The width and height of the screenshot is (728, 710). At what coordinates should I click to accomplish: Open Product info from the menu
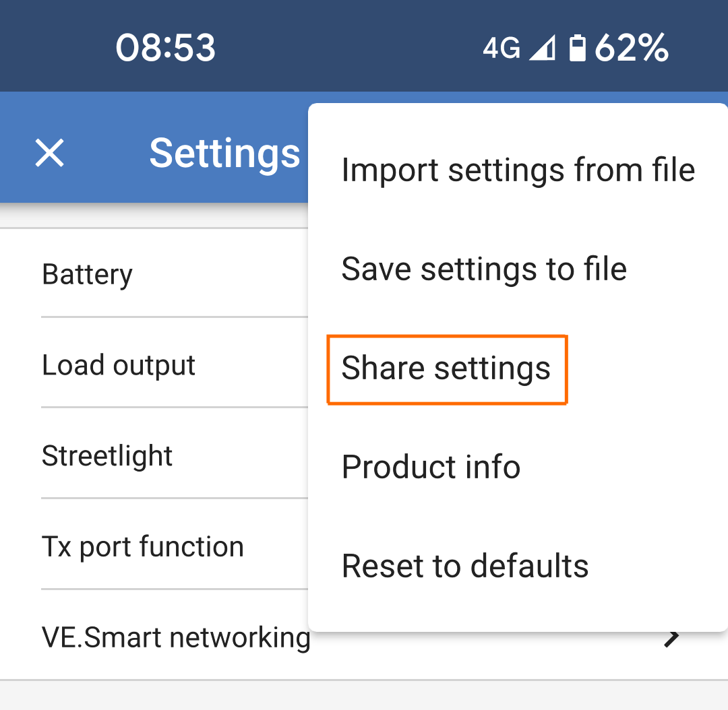431,467
